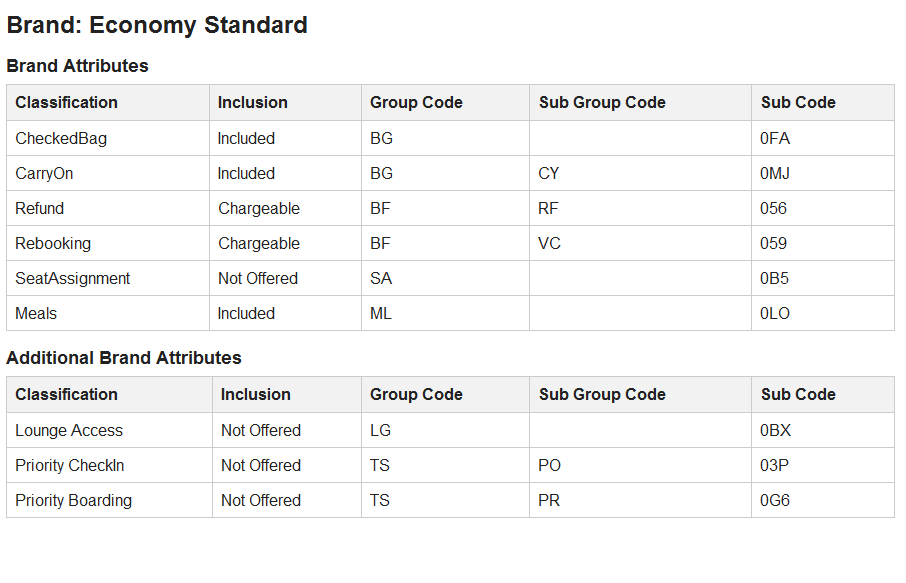The height and width of the screenshot is (583, 906).
Task: Select the CheckedBag row label
Action: click(x=61, y=138)
